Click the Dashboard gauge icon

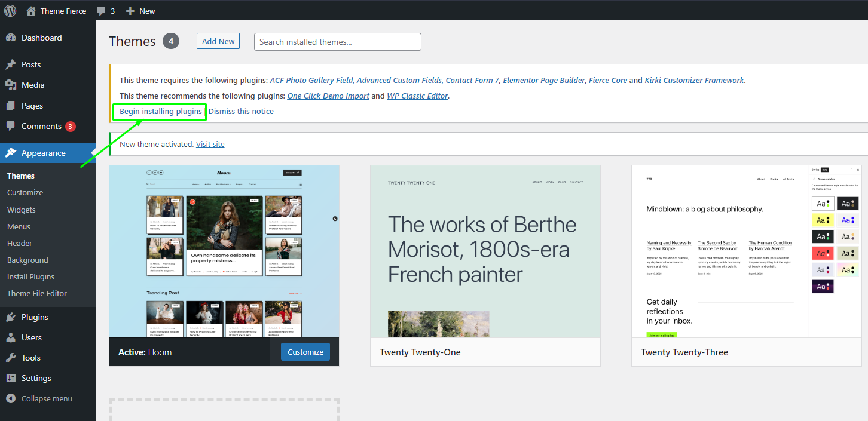pyautogui.click(x=11, y=38)
